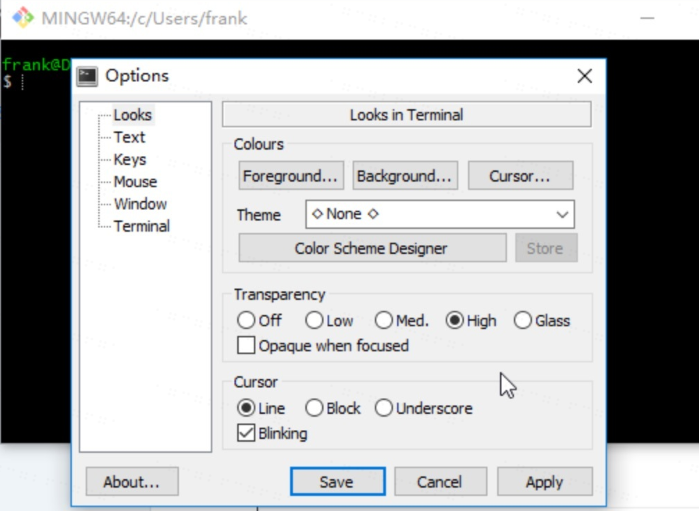
Task: Click the greyed-out Store button
Action: click(x=546, y=248)
